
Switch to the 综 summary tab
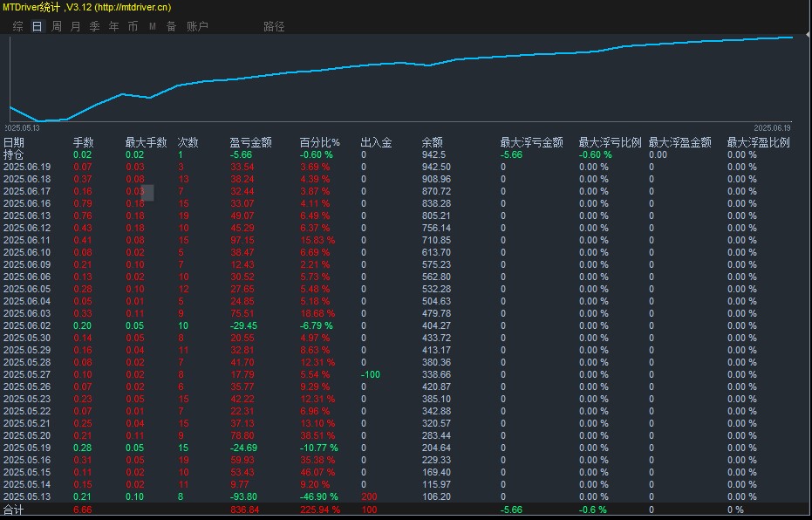pyautogui.click(x=18, y=26)
